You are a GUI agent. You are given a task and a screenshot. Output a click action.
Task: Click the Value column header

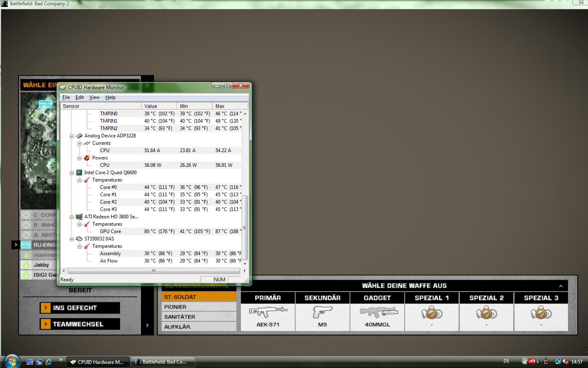click(x=159, y=106)
